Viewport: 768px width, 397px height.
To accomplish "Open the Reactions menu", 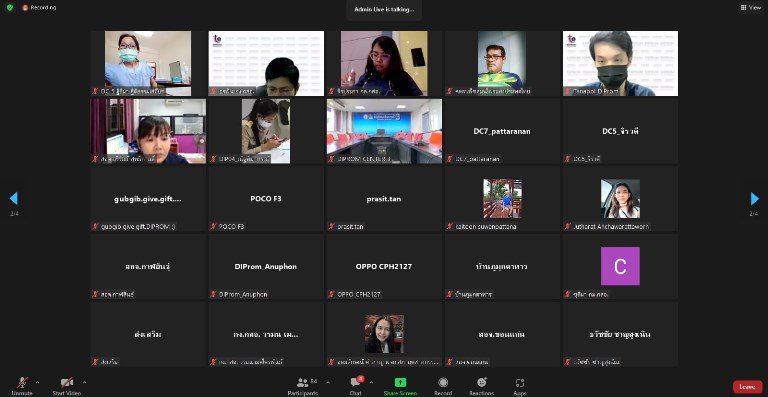I will tap(481, 382).
